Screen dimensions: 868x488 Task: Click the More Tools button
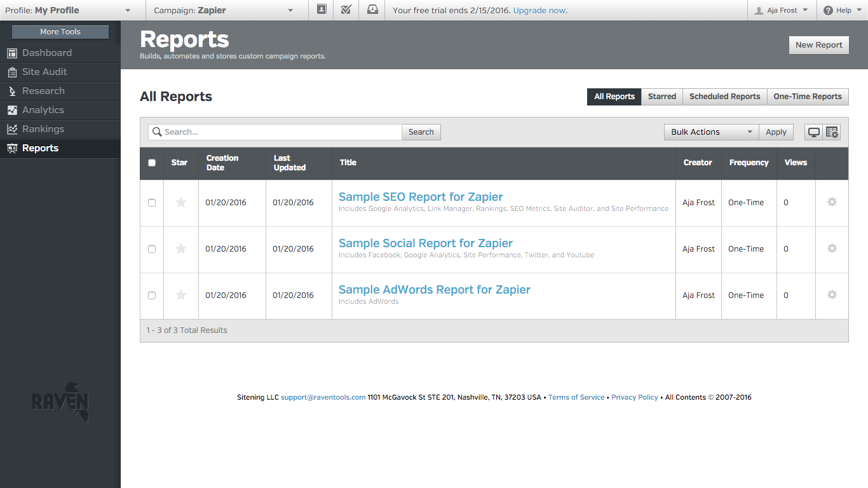60,32
